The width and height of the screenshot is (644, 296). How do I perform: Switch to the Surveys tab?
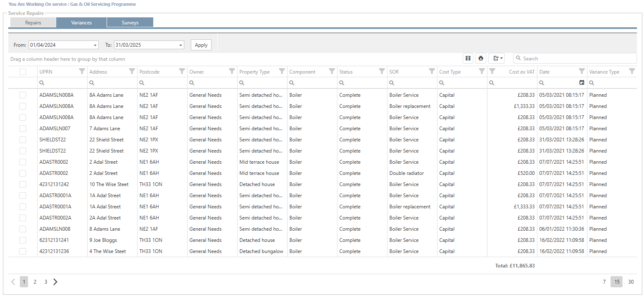point(130,23)
